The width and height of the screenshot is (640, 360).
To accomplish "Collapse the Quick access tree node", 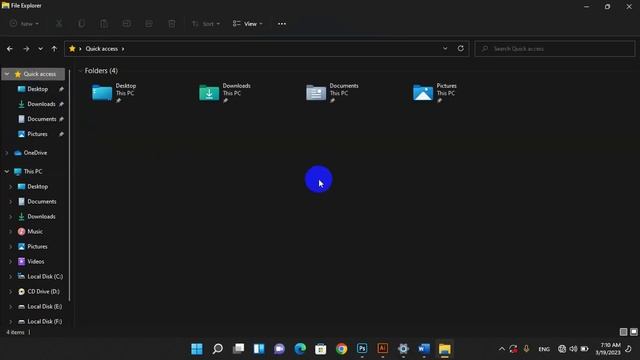I will tap(7, 74).
